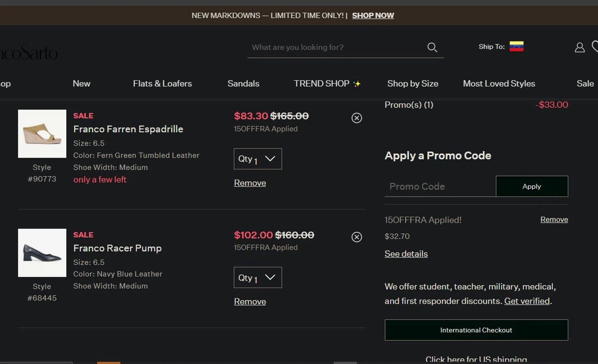Click Remove link under Racer Pump

pos(250,301)
